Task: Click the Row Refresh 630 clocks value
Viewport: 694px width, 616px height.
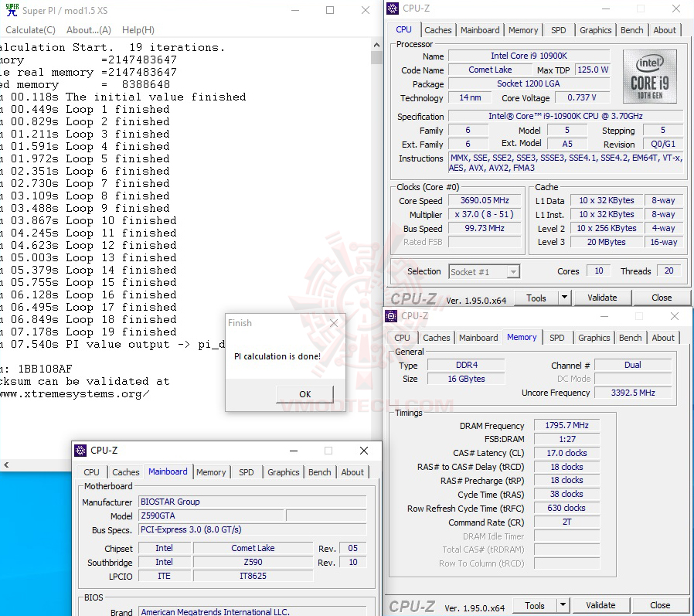Action: [566, 508]
